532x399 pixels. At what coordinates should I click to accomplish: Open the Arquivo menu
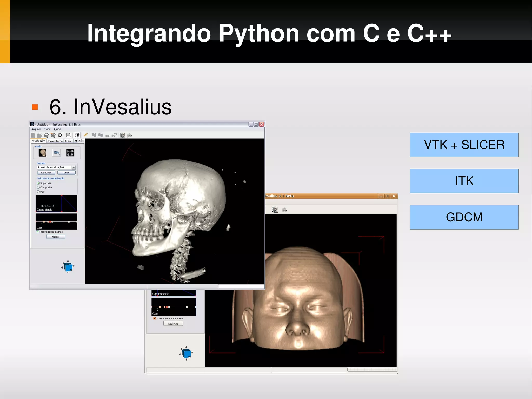(36, 129)
